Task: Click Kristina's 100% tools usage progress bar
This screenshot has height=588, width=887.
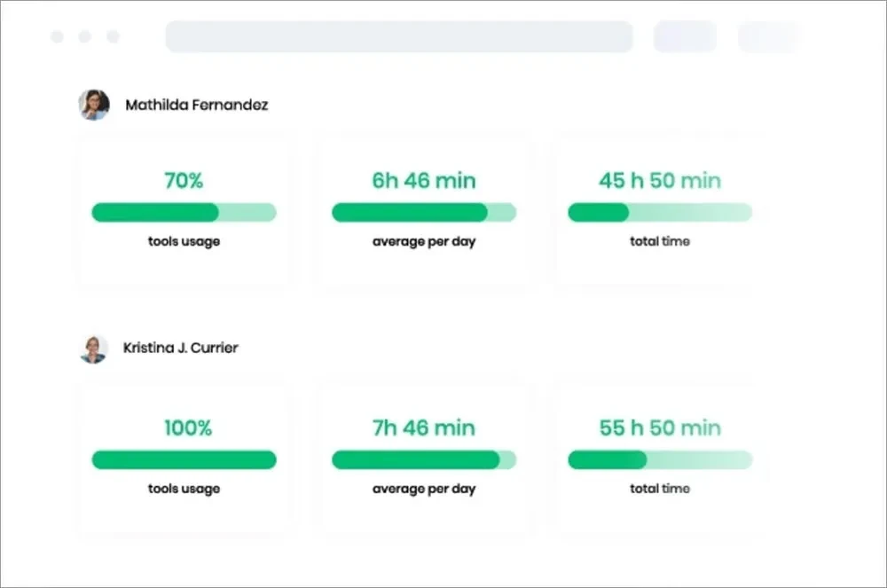Action: pos(184,460)
